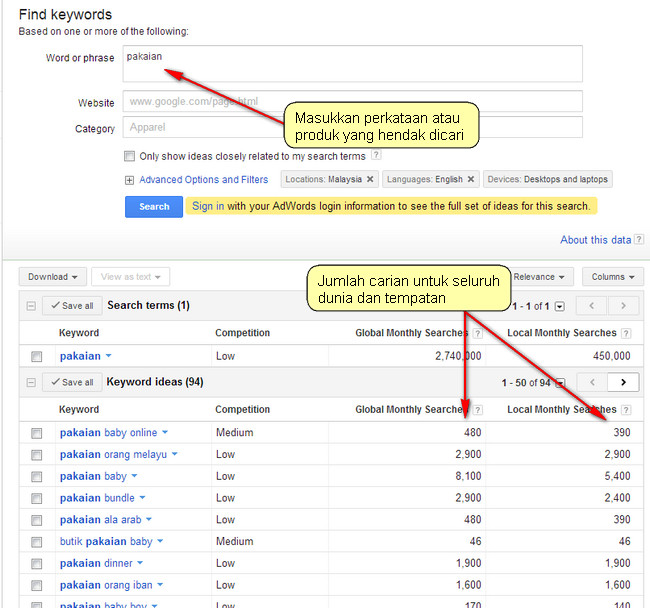Screen dimensions: 650x608
Task: Click the blue Search button
Action: click(x=154, y=207)
